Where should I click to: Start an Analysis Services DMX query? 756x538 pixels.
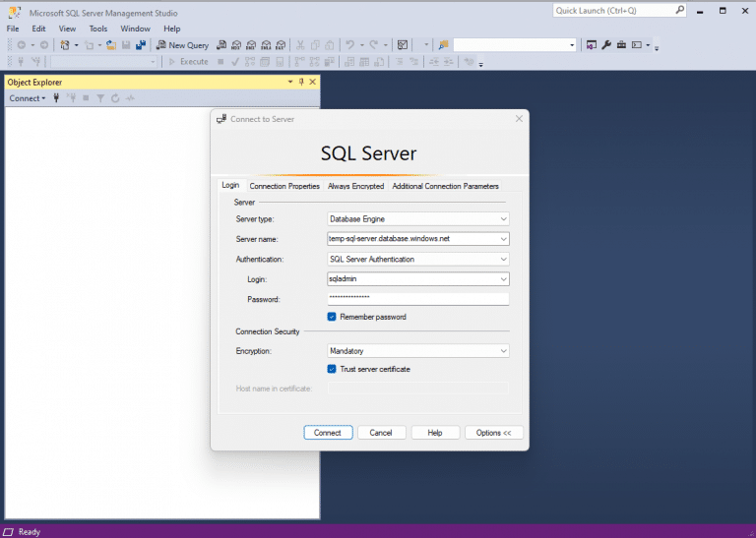pos(251,45)
